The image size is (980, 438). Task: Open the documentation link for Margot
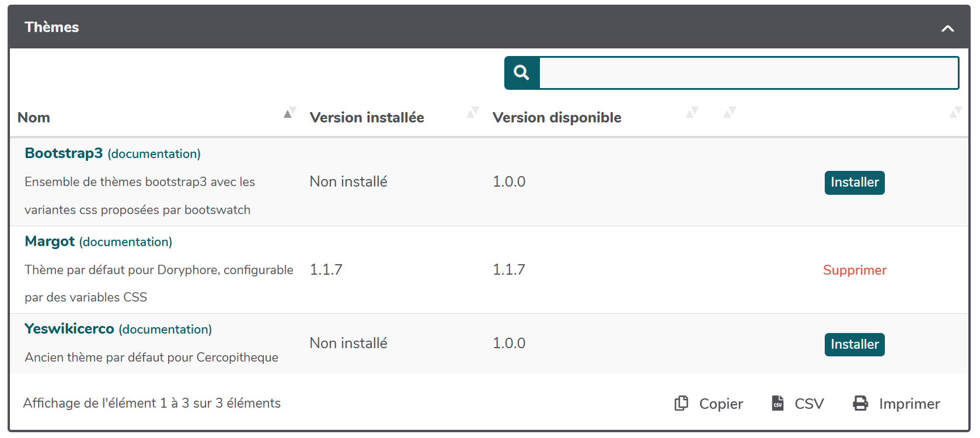125,242
